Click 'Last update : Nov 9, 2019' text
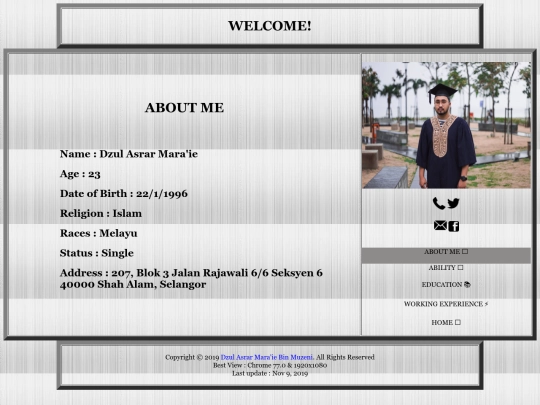 click(270, 373)
